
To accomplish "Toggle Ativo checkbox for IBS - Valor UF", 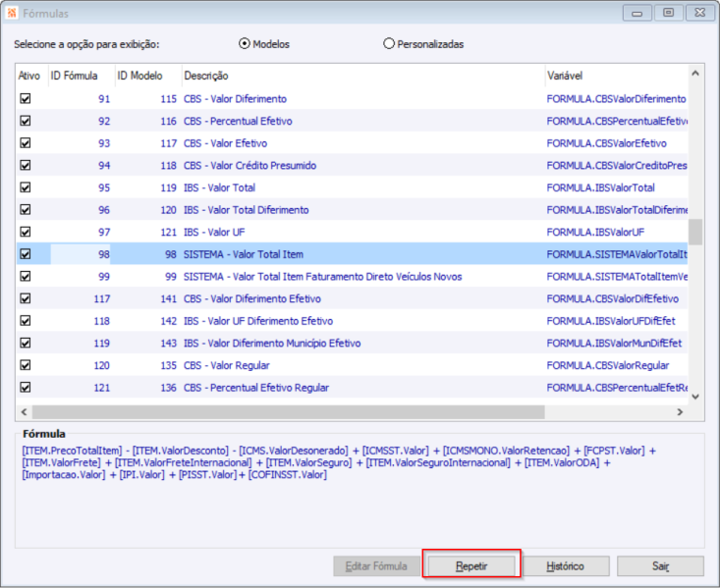I will (26, 232).
